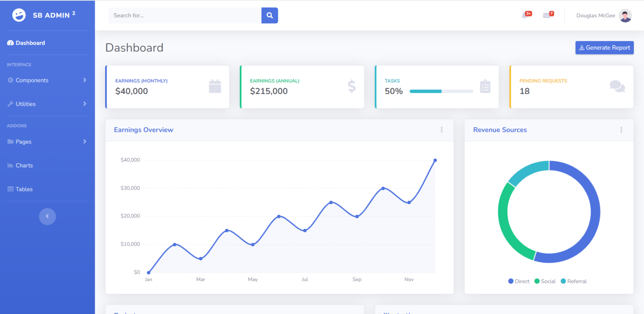The height and width of the screenshot is (314, 644).
Task: Expand the Utilities menu chevron
Action: (85, 104)
